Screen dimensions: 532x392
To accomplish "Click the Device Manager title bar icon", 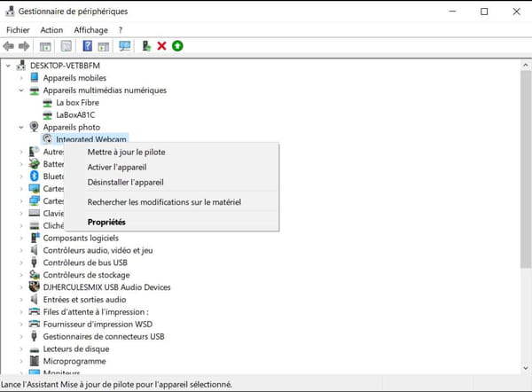I will coord(10,12).
